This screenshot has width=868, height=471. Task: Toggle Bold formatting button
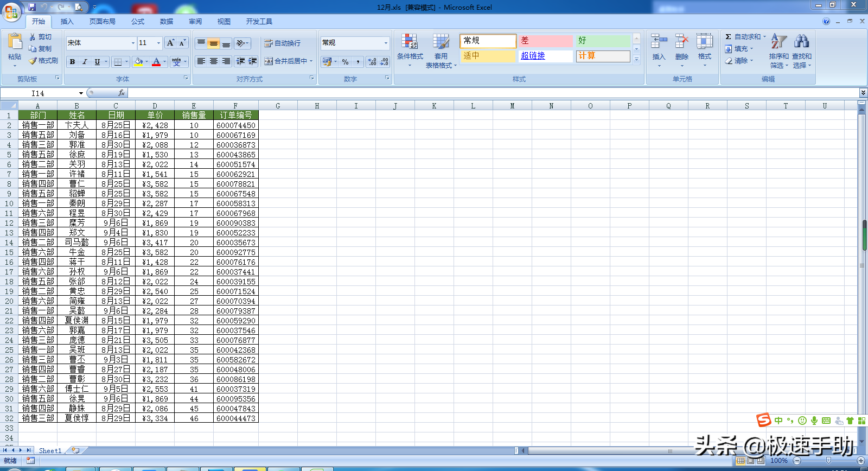pyautogui.click(x=72, y=62)
